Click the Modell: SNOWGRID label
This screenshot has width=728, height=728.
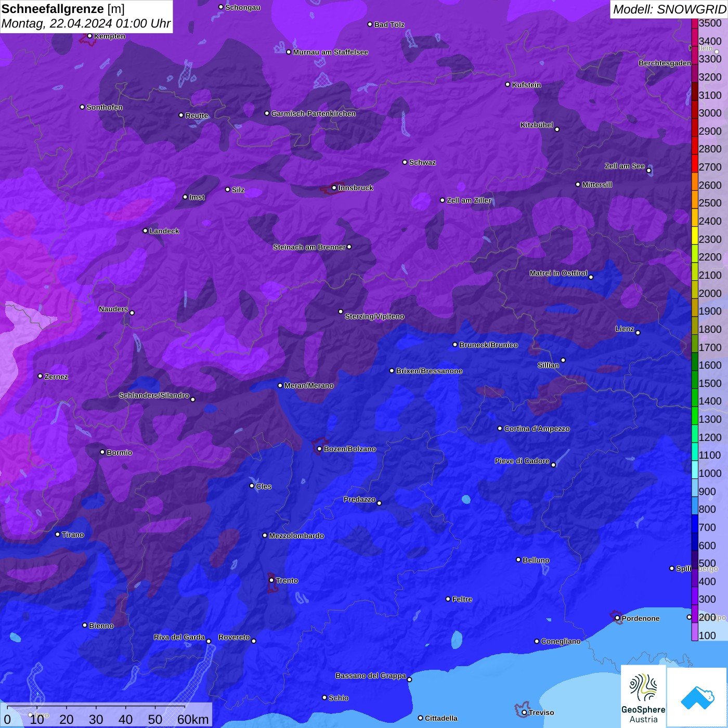tap(669, 9)
